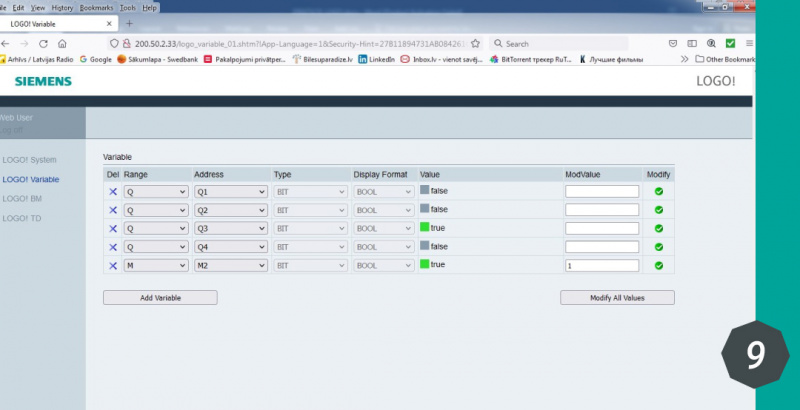800x410 pixels.
Task: Go to the browser Home icon
Action: pyautogui.click(x=62, y=44)
